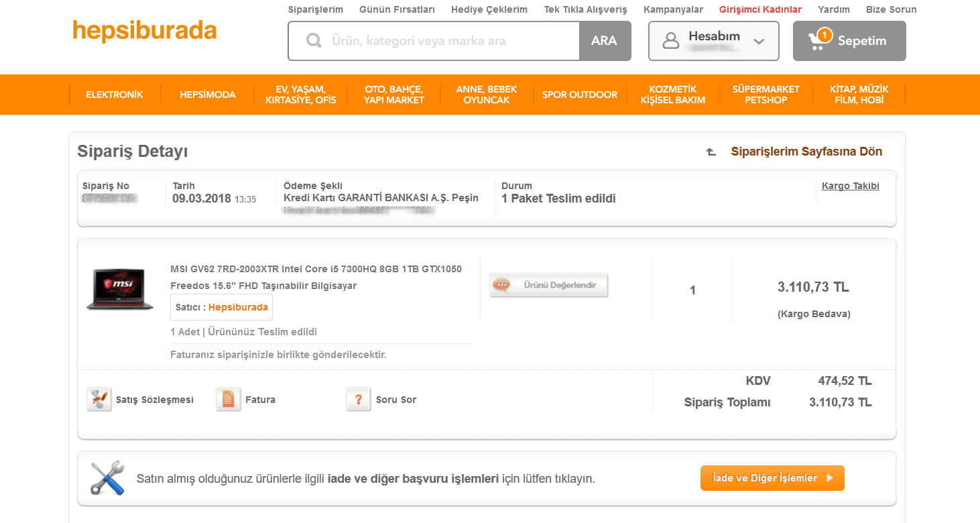Viewport: 980px width, 523px height.
Task: Open EV, YAŞAM, KIRTASİYE, OFİS category
Action: point(301,95)
